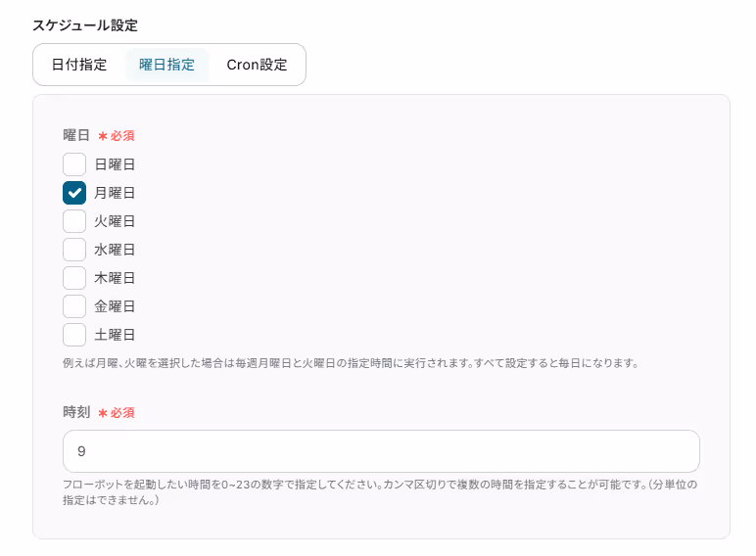Check the 日曜日 checkbox
This screenshot has width=756, height=556.
click(74, 164)
